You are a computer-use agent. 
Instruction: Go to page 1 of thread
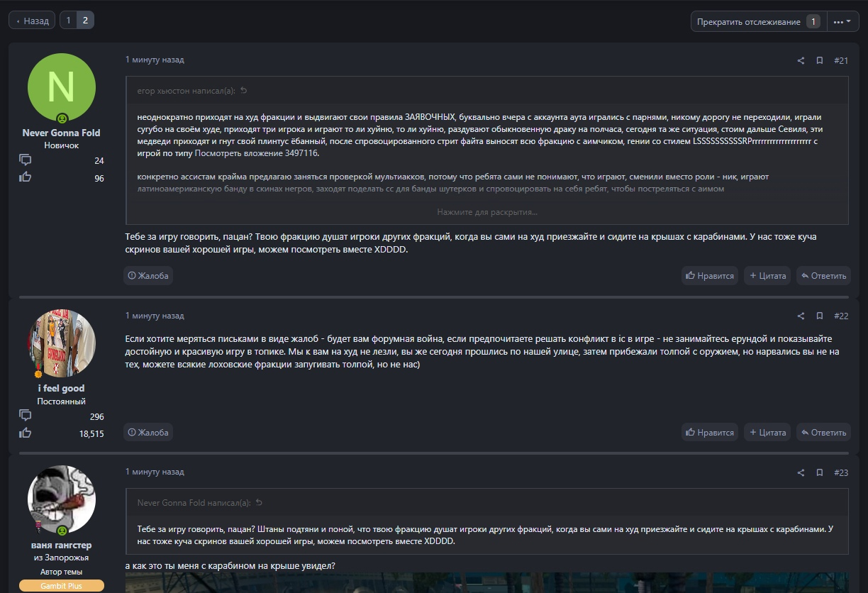68,21
